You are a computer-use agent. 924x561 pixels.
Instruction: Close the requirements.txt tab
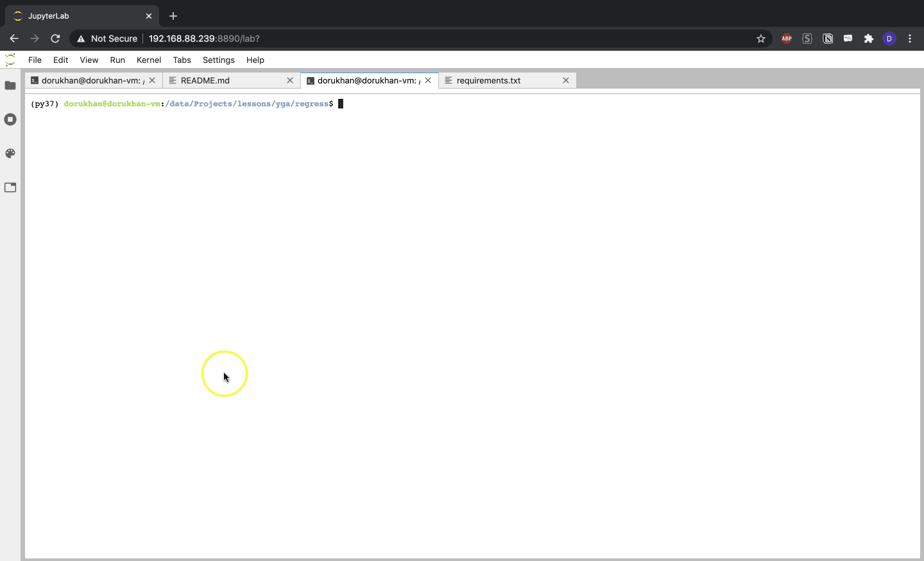(566, 80)
